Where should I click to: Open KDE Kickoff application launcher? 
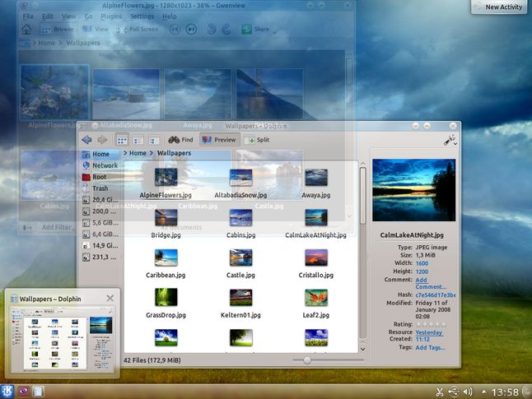click(x=7, y=392)
